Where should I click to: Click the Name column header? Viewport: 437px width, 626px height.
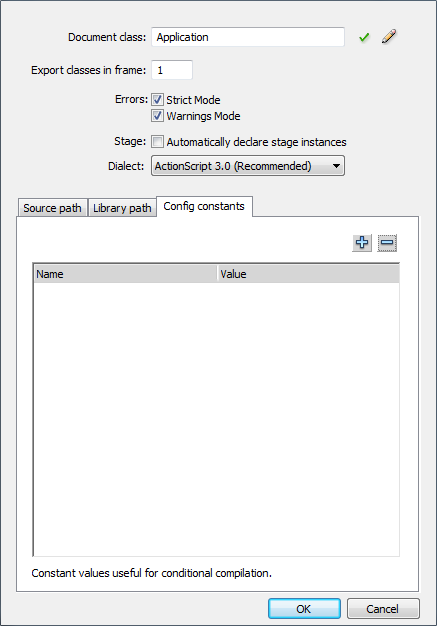coord(125,274)
